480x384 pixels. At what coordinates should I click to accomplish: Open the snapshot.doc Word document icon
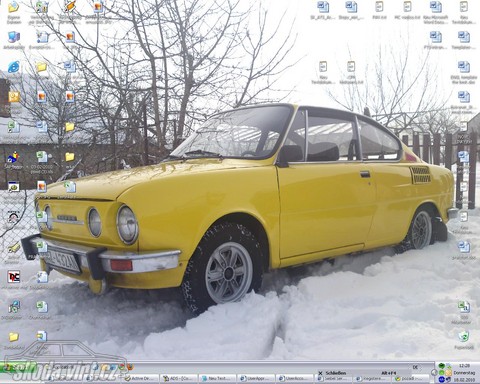point(464,251)
